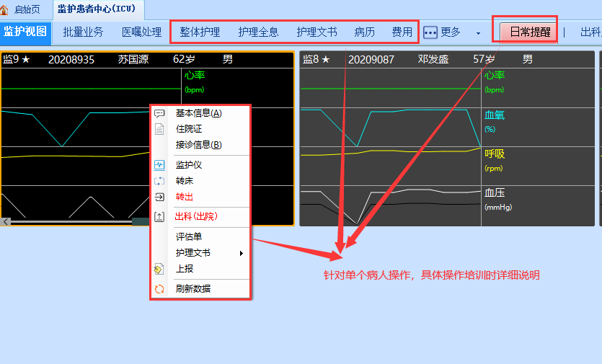Click the monitor waveform icon beside 监护仪

159,165
